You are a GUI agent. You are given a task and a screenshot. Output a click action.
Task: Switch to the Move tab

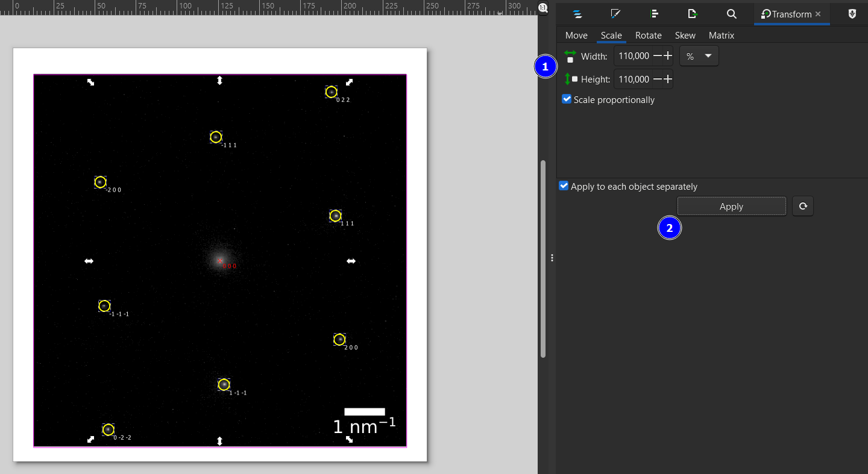point(576,36)
